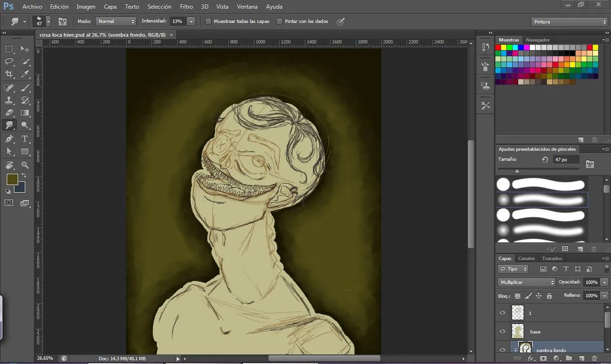The width and height of the screenshot is (611, 364).
Task: Select the Eyedropper tool
Action: (x=25, y=74)
